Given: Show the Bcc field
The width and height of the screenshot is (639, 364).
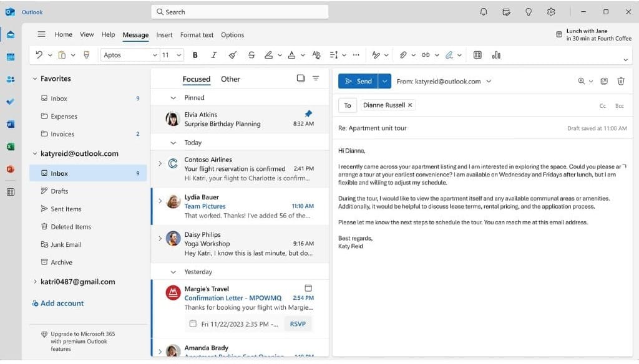Looking at the screenshot, I should (x=620, y=106).
